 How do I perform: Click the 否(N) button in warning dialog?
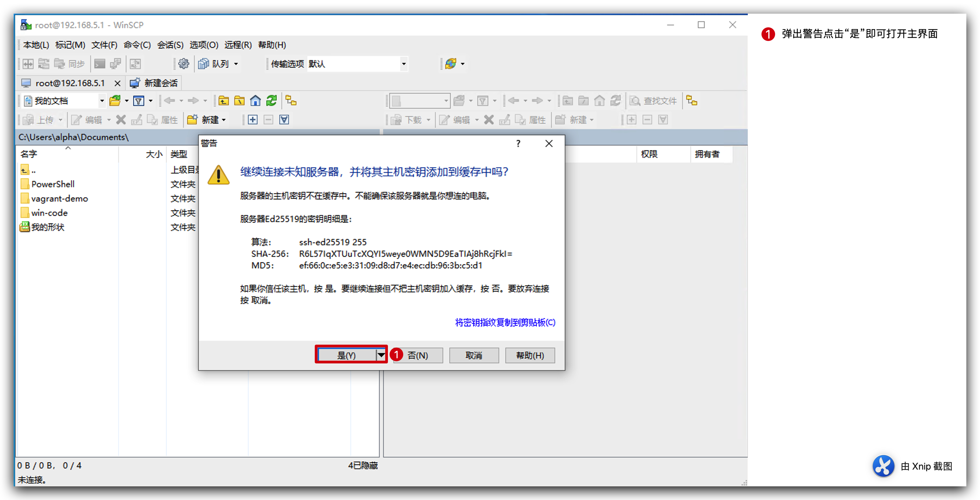(418, 355)
